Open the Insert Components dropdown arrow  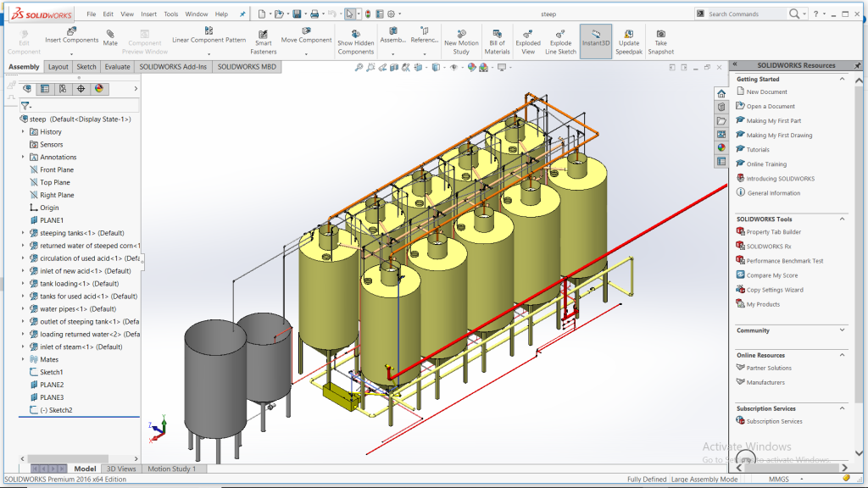click(x=71, y=52)
